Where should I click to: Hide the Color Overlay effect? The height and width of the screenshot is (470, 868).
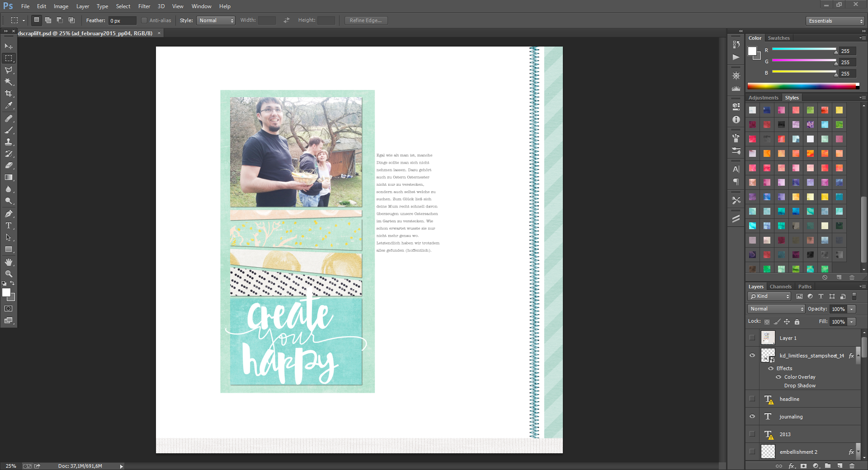(778, 377)
